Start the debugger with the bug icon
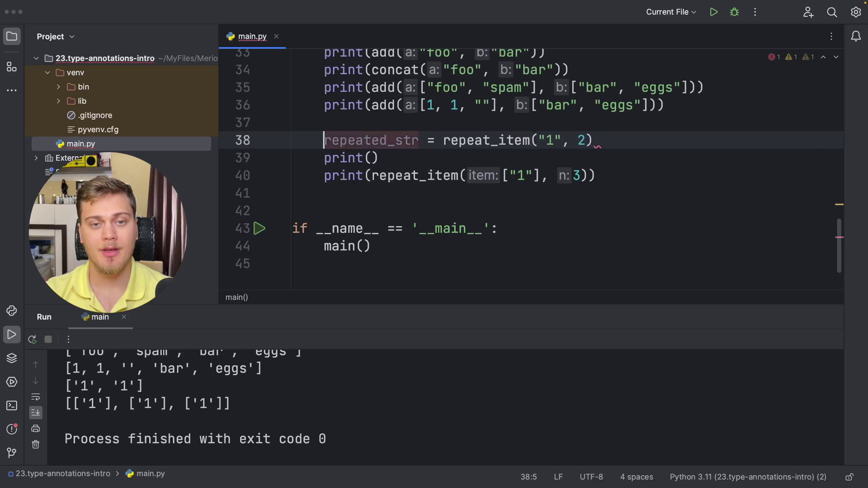The image size is (868, 488). click(734, 12)
